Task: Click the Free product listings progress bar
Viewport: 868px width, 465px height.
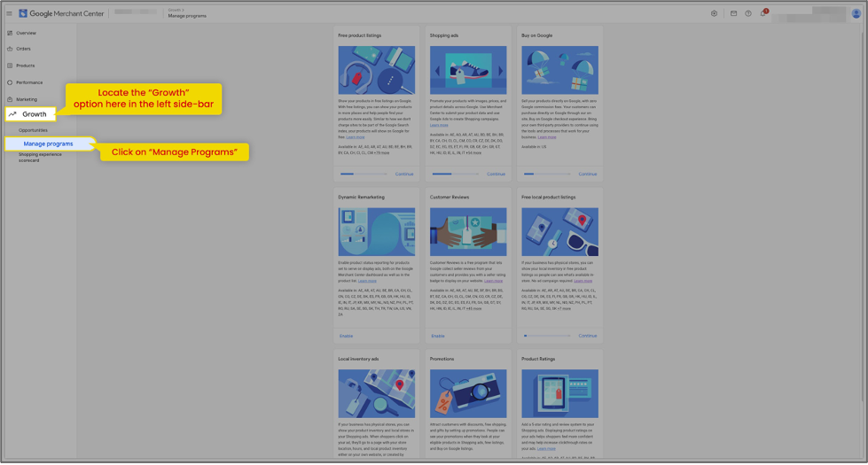Action: pos(364,174)
